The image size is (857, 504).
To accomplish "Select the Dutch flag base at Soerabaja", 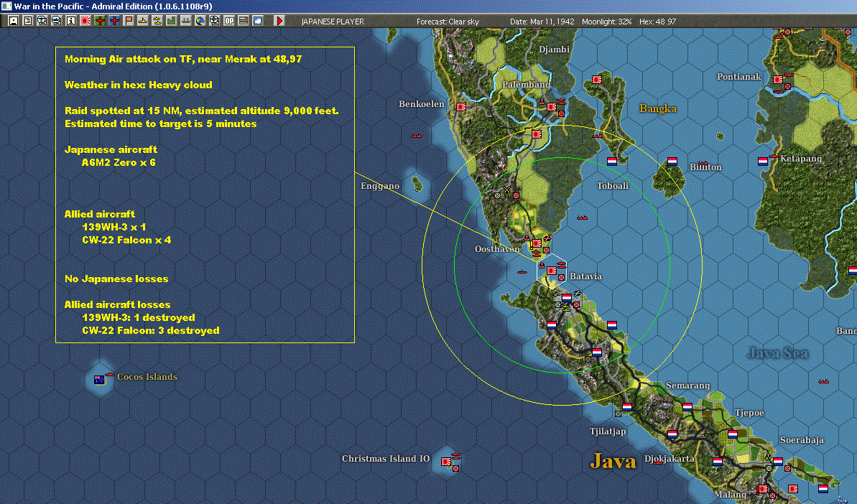I will coord(778,462).
